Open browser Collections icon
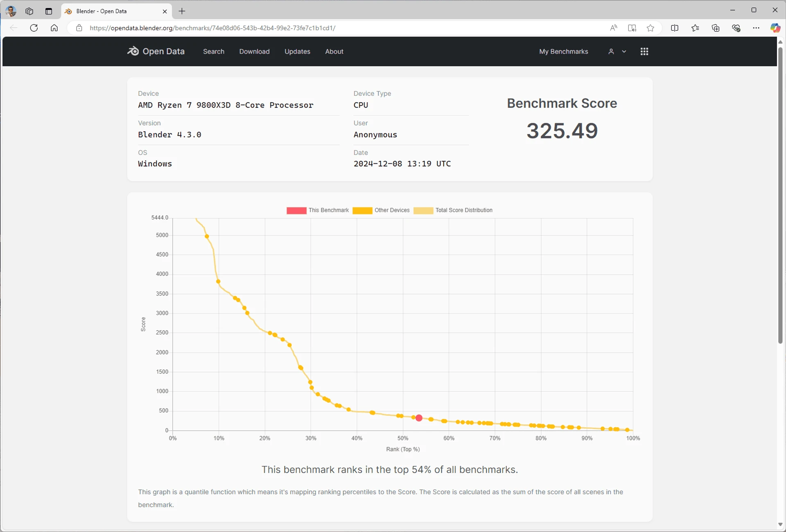This screenshot has width=786, height=532. 716,28
